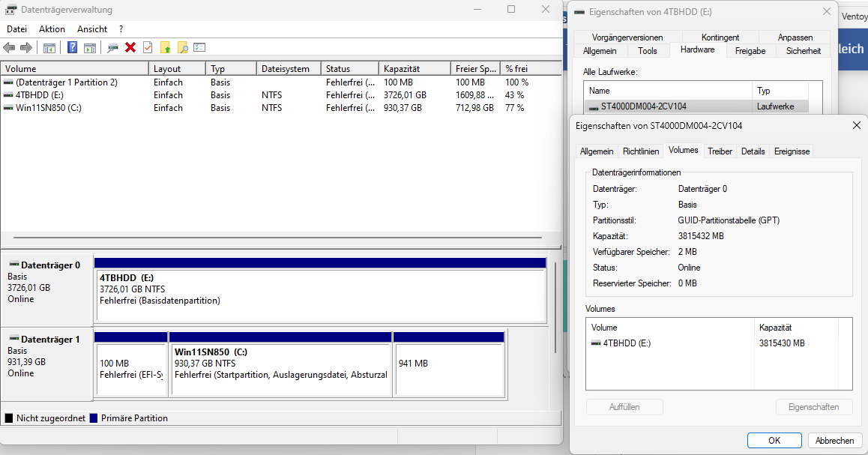The image size is (868, 455).
Task: Sort by the Kapazität column in volume list
Action: point(415,69)
